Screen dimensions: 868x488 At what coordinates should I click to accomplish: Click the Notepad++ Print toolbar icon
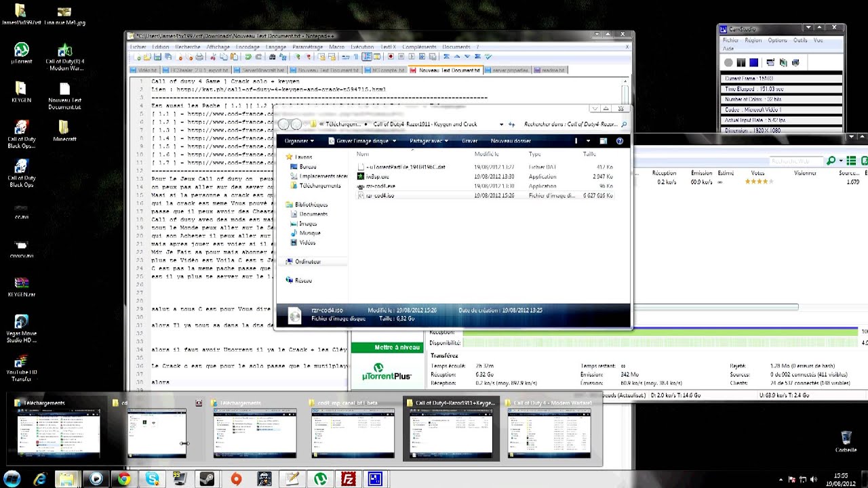tap(199, 57)
